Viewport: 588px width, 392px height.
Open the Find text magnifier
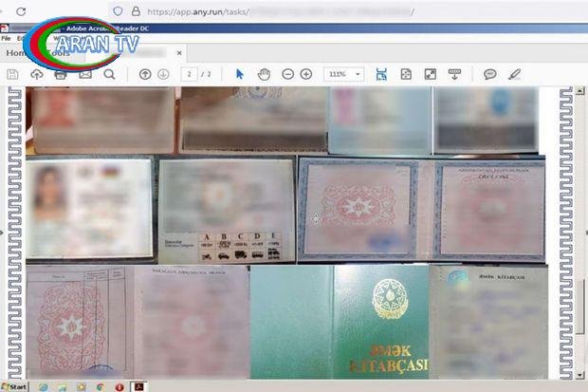[x=110, y=74]
